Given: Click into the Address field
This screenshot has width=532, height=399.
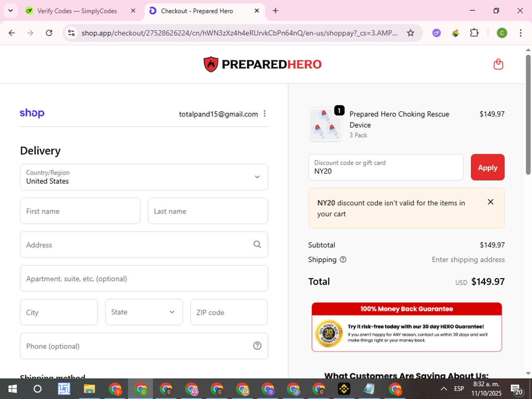Looking at the screenshot, I should point(144,245).
